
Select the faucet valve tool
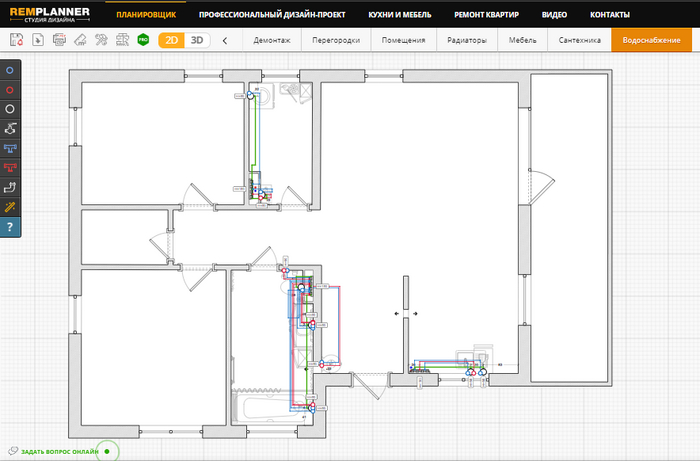pos(10,129)
